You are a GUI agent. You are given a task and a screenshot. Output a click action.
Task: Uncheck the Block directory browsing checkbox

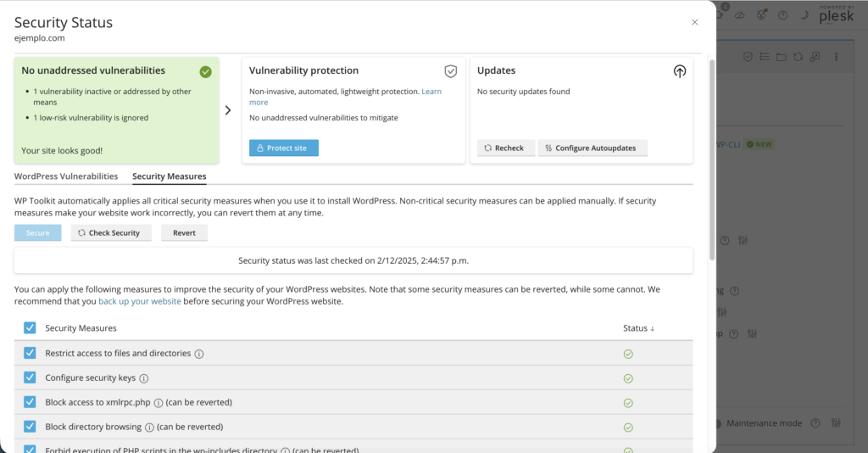click(x=30, y=428)
